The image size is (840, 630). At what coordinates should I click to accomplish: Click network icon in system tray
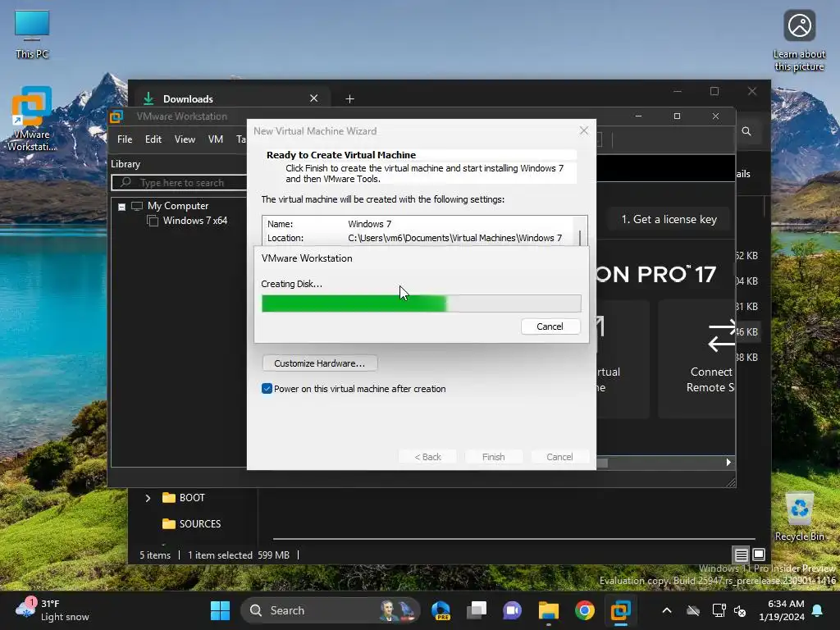tap(719, 610)
